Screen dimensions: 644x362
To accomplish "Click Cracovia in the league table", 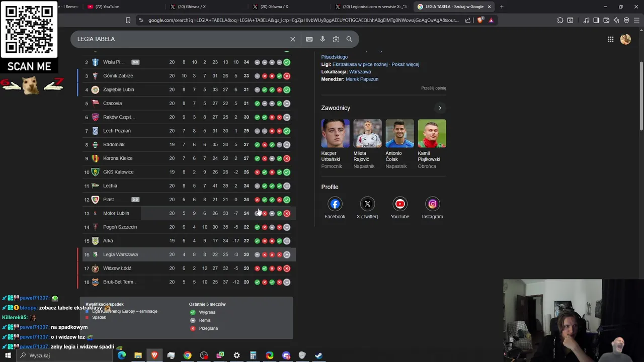I will point(112,104).
